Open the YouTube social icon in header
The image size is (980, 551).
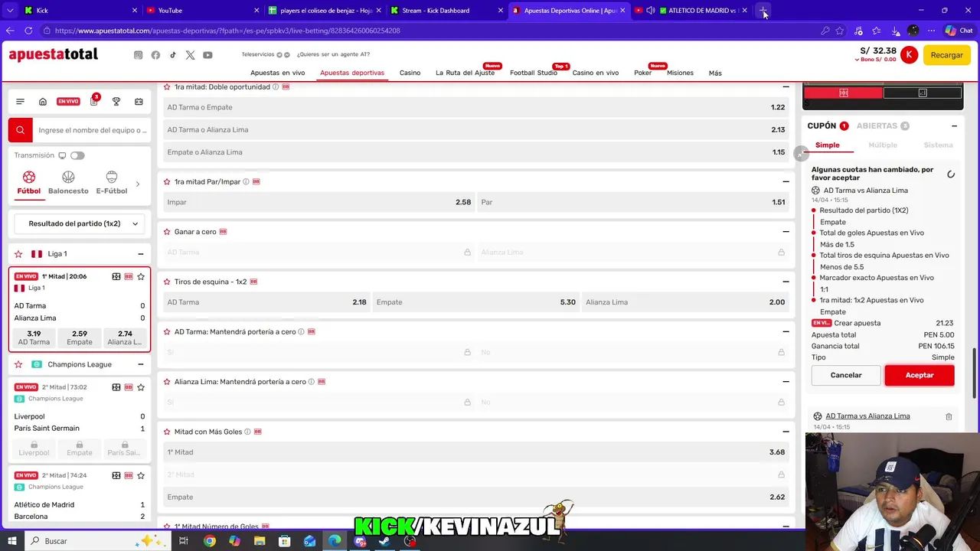click(x=207, y=55)
